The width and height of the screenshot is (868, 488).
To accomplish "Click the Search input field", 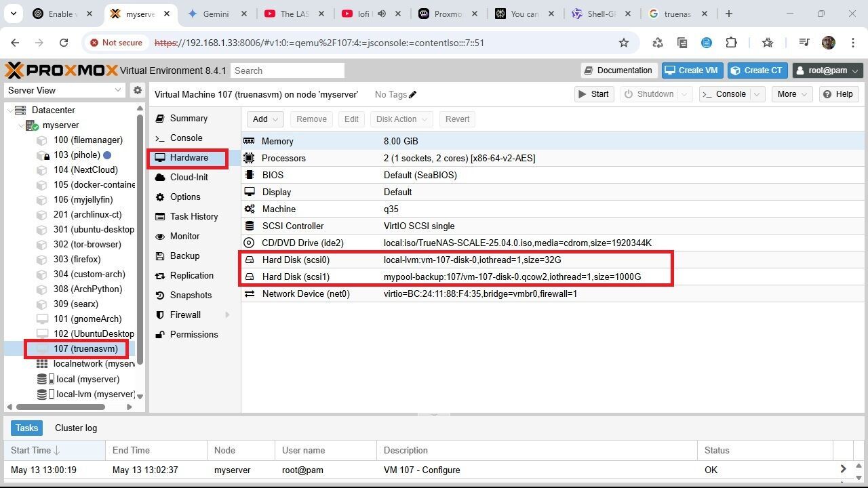I will pos(288,70).
